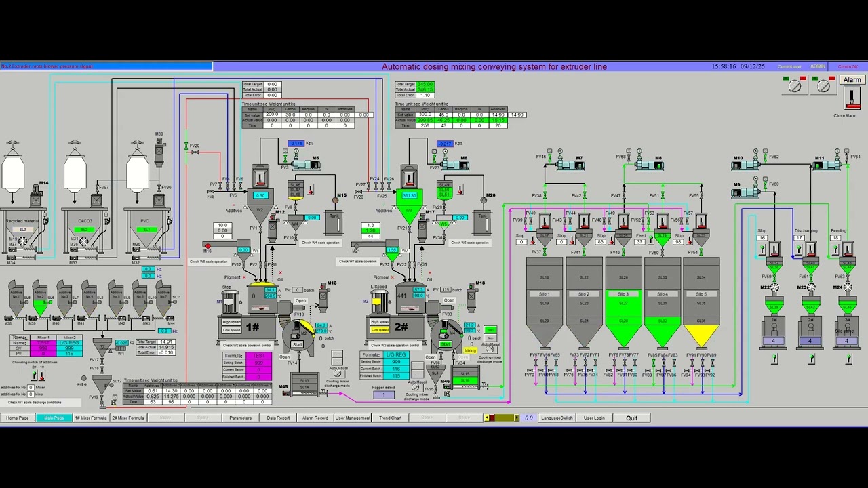
Task: Open User Management
Action: pos(353,418)
